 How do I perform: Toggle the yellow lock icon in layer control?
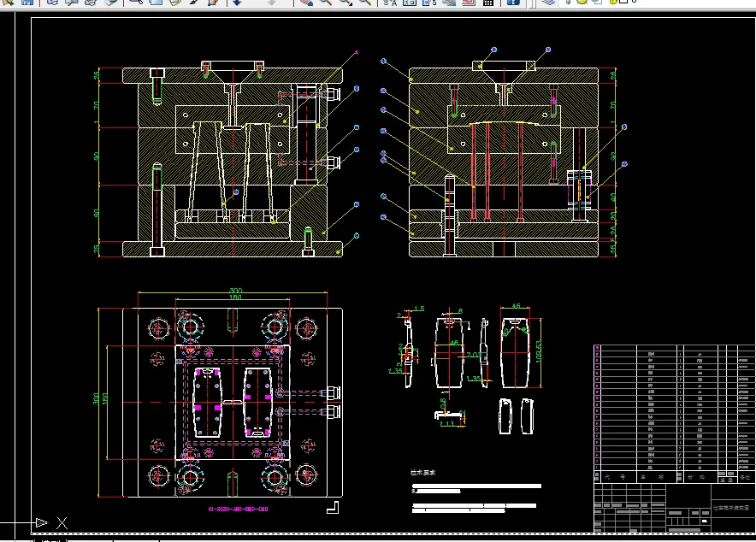point(613,2)
